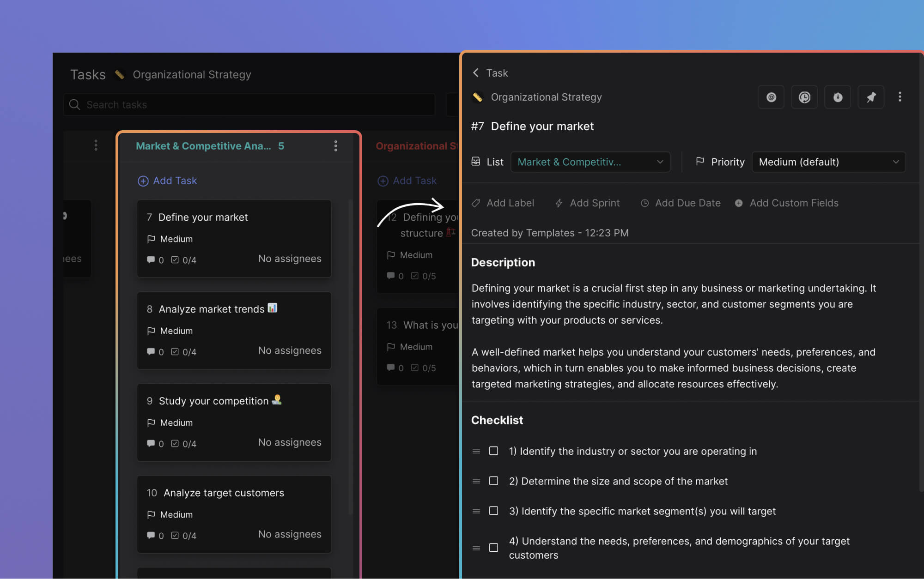
Task: Start the stopwatch timer icon
Action: pos(838,97)
